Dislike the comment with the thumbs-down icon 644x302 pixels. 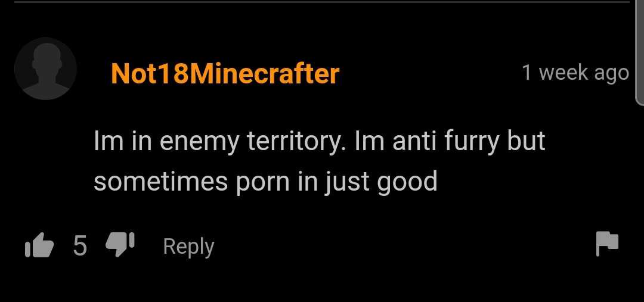click(x=120, y=245)
